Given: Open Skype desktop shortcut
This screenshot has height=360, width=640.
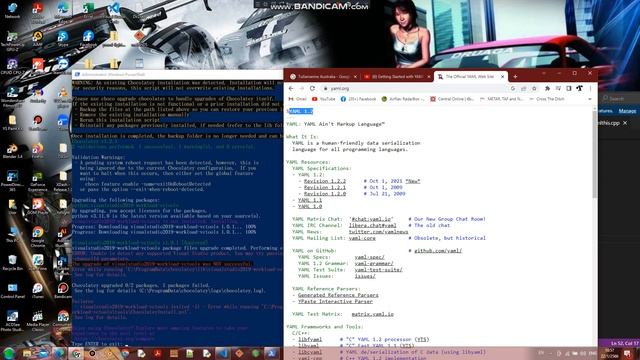Looking at the screenshot, I should 62,38.
